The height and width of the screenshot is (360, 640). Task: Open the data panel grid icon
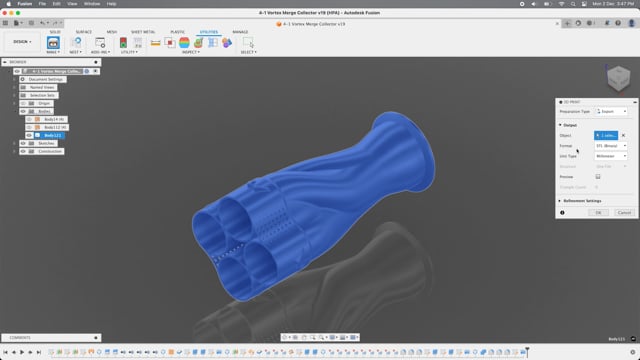tap(5, 23)
